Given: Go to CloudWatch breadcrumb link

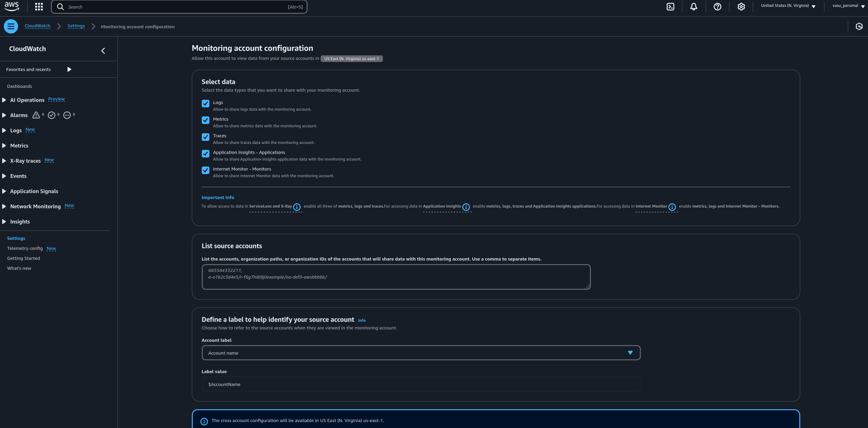Looking at the screenshot, I should [x=37, y=26].
